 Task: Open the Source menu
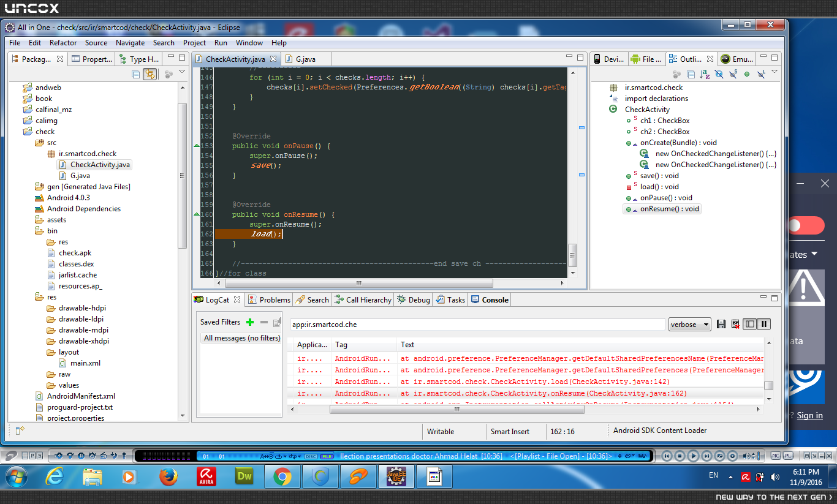point(96,43)
